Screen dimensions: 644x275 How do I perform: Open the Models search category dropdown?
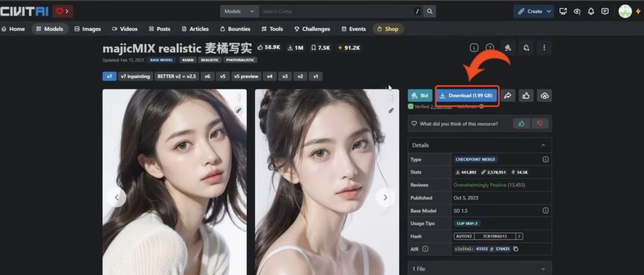(x=239, y=11)
